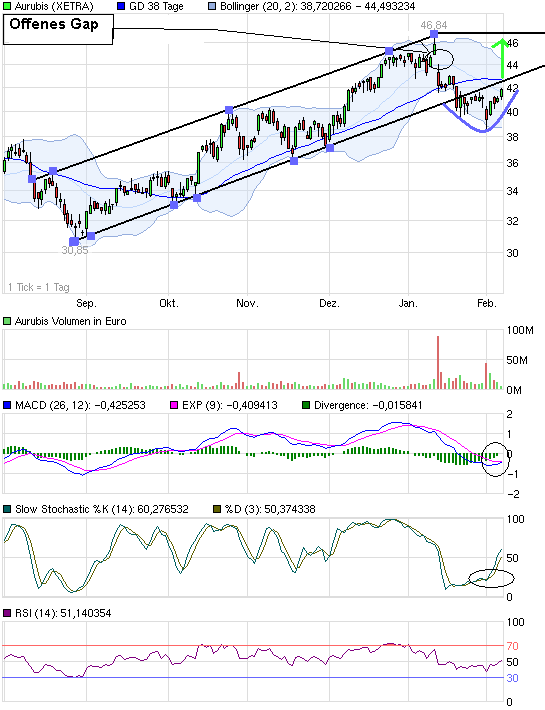This screenshot has height=710, width=545.
Task: Click the red 70 RSI threshold label
Action: (x=512, y=646)
